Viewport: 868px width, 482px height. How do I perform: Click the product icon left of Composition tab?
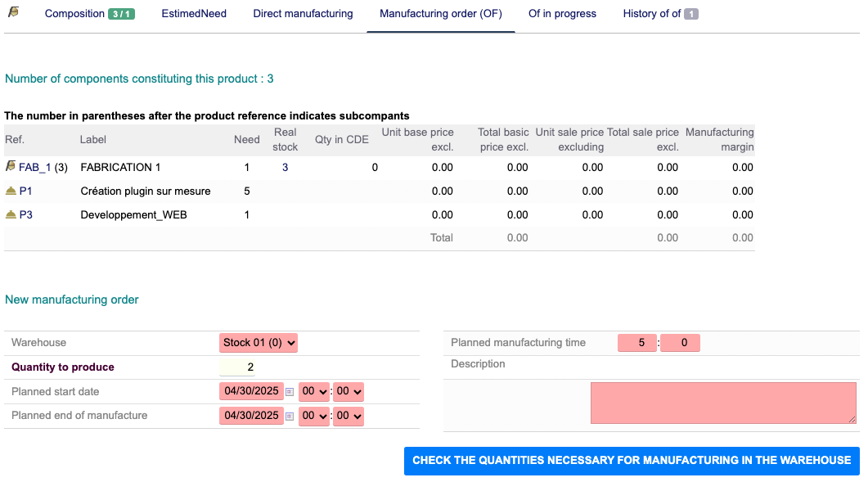[x=14, y=13]
